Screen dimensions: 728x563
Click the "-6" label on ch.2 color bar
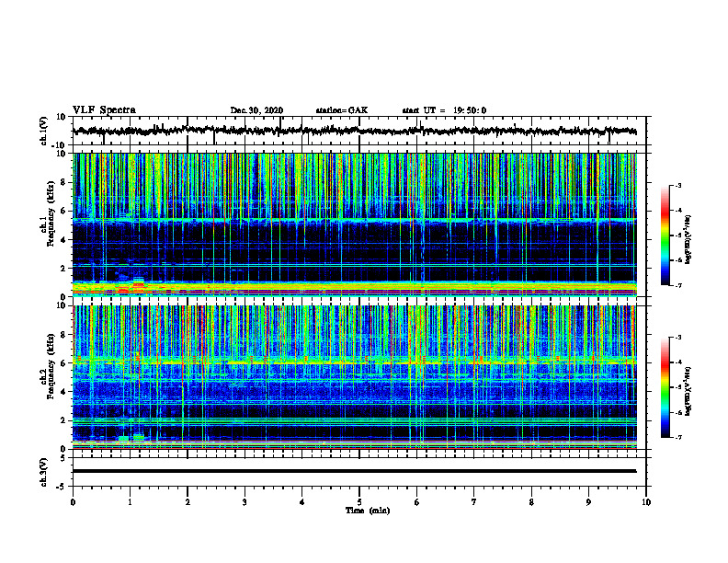pyautogui.click(x=678, y=412)
